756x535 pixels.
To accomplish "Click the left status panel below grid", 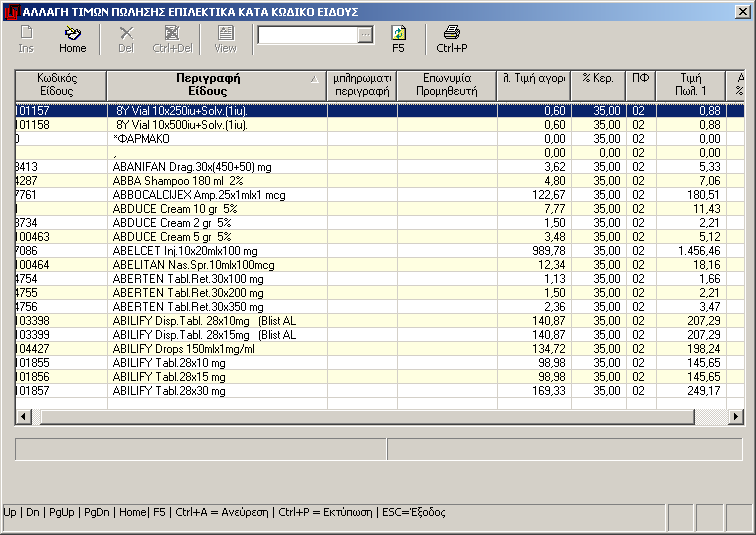I will pos(201,449).
